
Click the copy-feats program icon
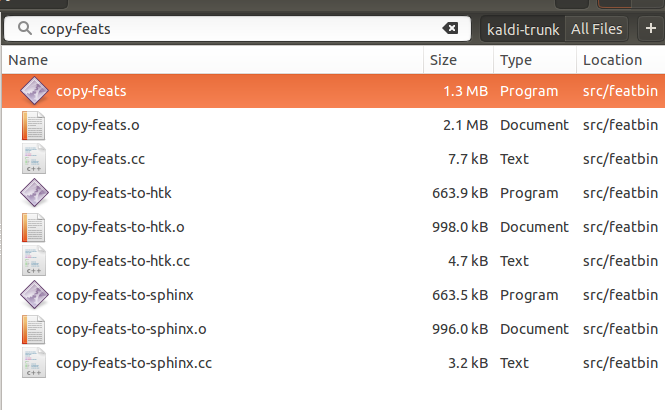(x=34, y=91)
